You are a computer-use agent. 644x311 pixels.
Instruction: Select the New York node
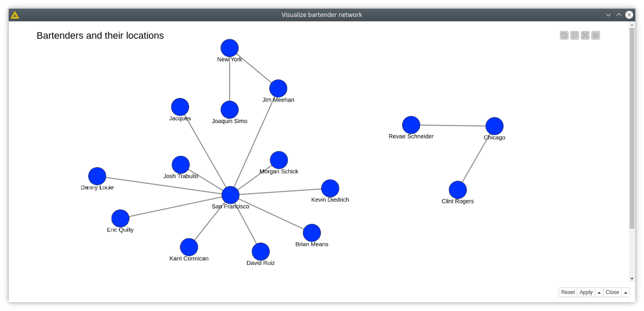230,48
